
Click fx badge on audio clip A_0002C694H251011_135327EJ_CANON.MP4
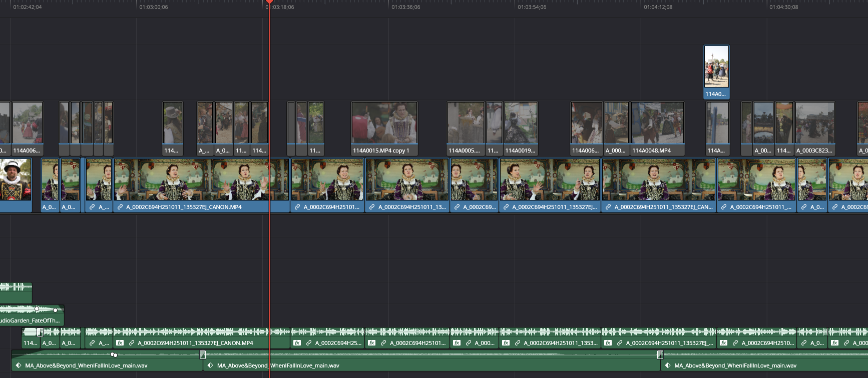[x=120, y=343]
